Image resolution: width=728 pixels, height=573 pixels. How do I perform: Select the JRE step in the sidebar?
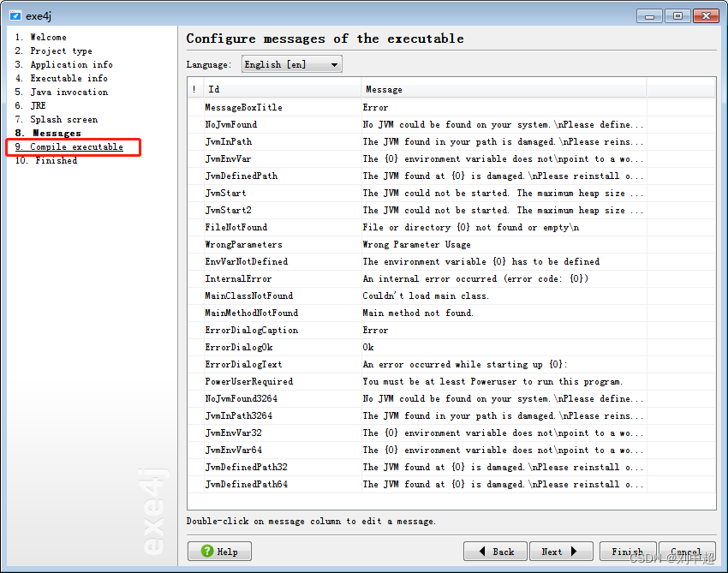39,105
